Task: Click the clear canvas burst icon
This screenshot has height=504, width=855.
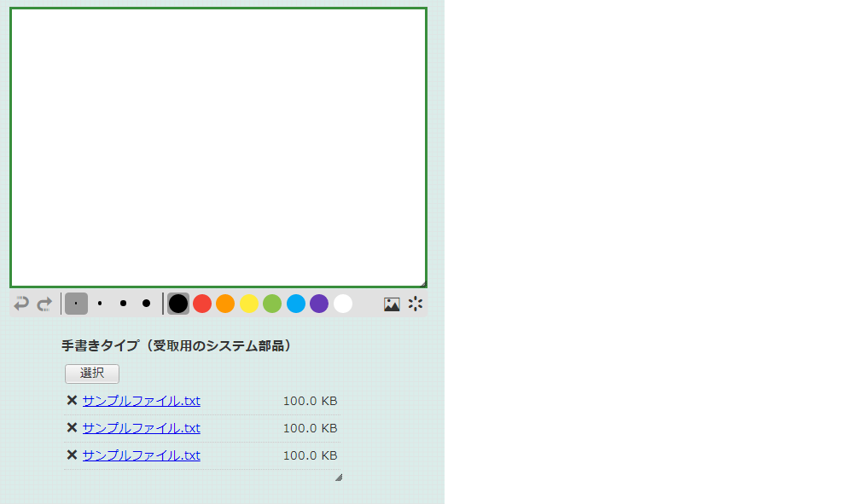Action: [x=416, y=304]
